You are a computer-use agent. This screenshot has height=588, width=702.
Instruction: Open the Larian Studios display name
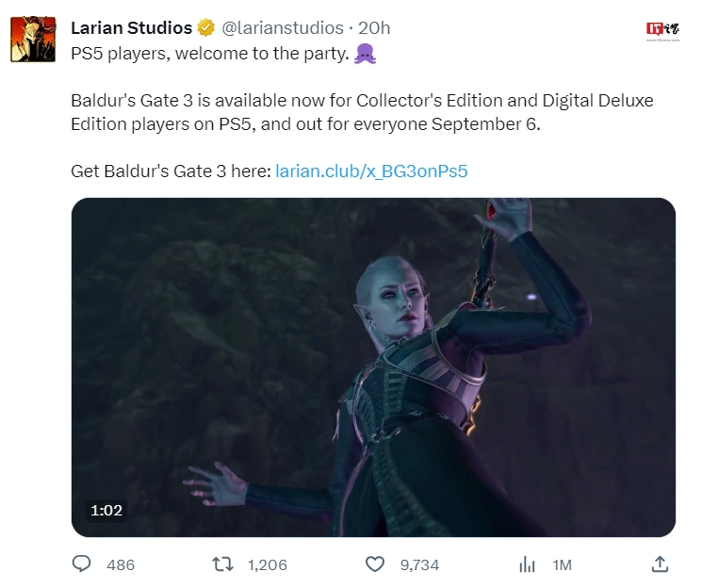pos(131,27)
